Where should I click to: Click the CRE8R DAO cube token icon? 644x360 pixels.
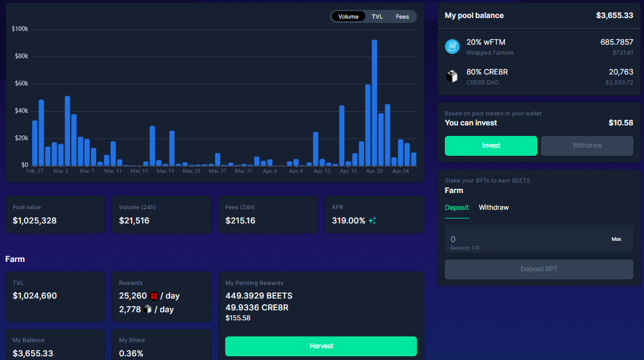tap(452, 76)
